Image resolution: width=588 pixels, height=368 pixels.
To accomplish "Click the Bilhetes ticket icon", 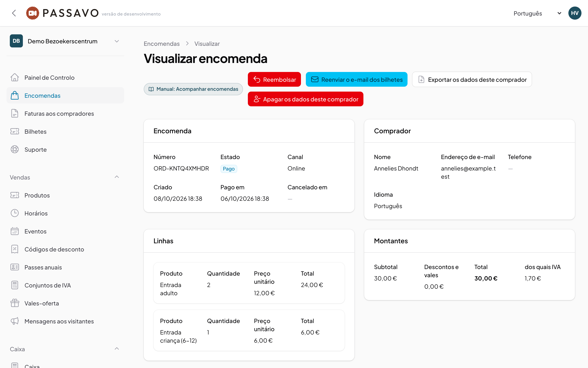I will pyautogui.click(x=14, y=131).
